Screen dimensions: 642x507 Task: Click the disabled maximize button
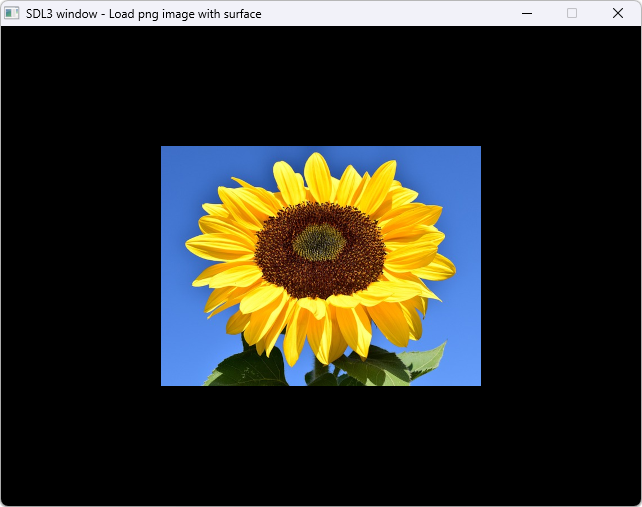[572, 14]
